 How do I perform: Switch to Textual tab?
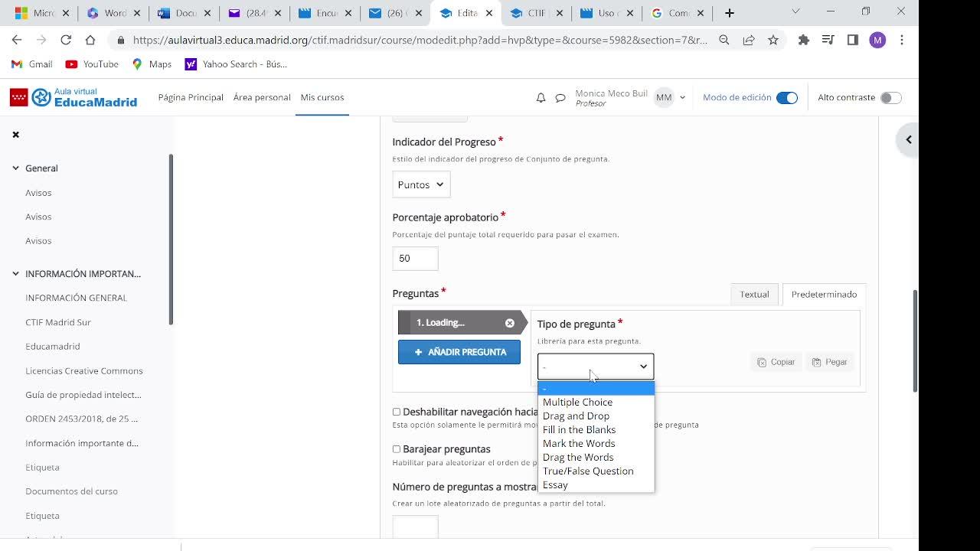[x=754, y=295]
